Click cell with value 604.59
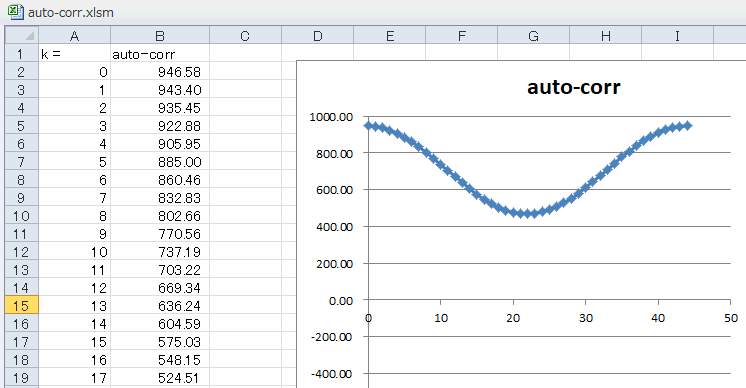Image resolution: width=746 pixels, height=388 pixels. 160,324
